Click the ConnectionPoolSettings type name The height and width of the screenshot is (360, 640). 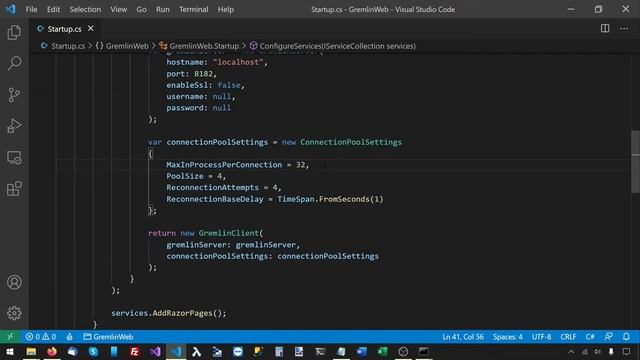click(351, 142)
